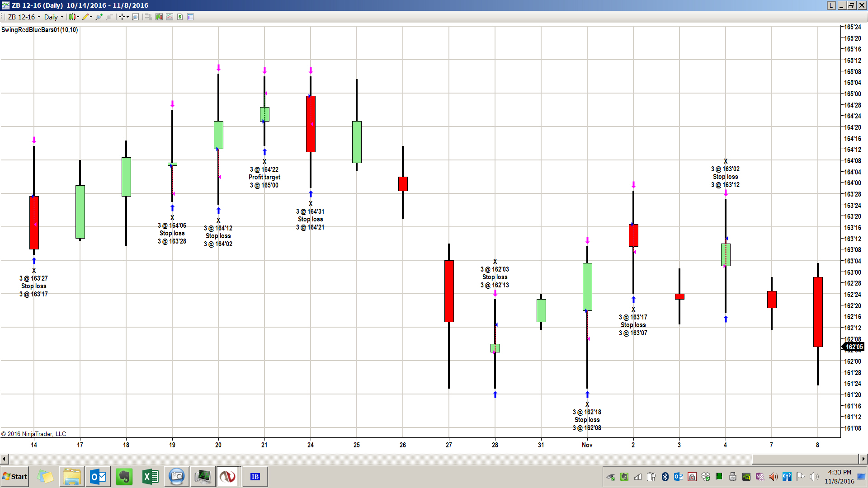Open the crosshair cursor type dropdown arrow
The image size is (868, 488).
(x=127, y=17)
